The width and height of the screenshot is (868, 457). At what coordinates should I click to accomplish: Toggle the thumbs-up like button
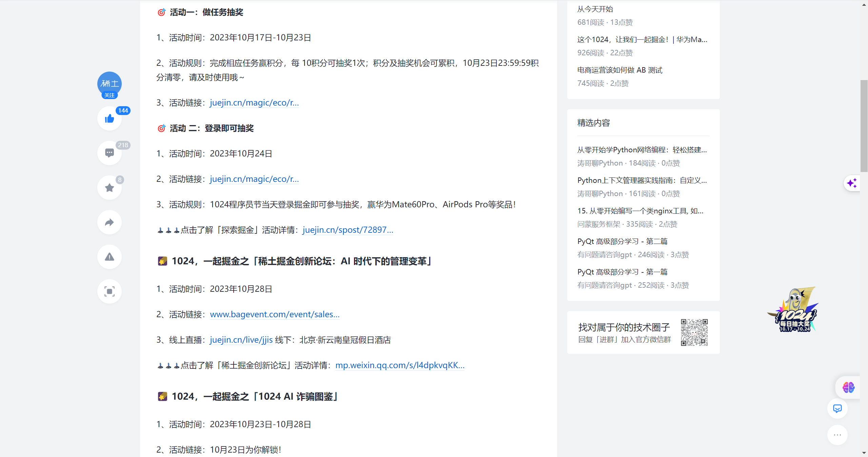pyautogui.click(x=109, y=118)
